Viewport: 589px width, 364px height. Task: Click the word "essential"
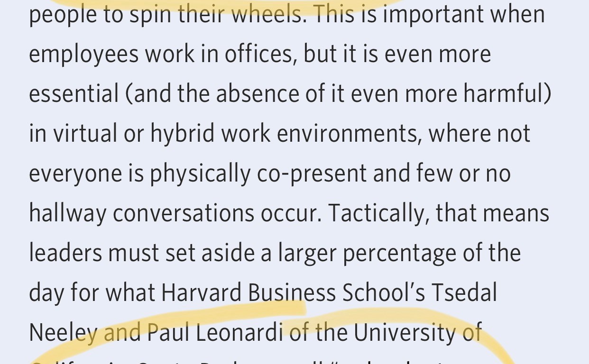(74, 94)
